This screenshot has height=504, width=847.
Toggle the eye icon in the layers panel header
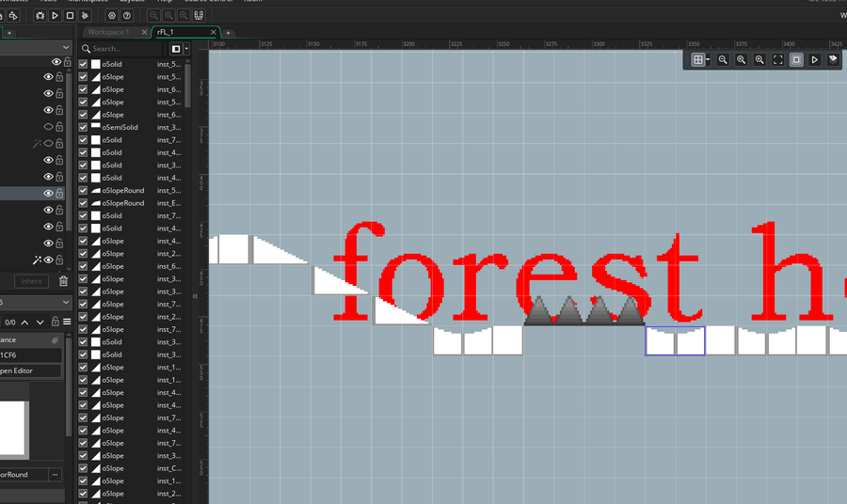pos(56,62)
